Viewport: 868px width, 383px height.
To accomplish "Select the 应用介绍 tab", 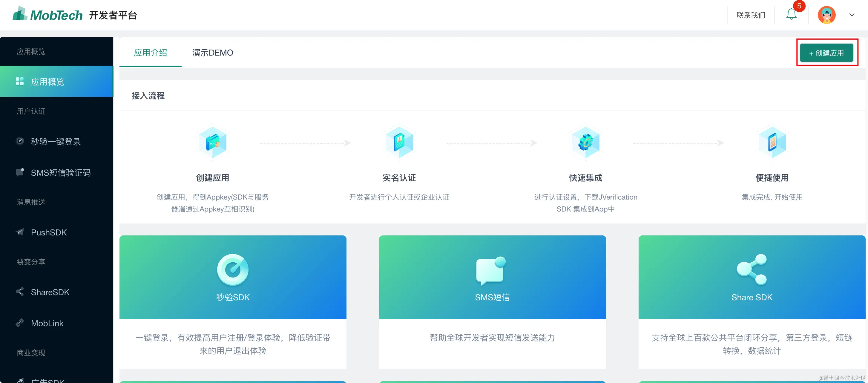I will [150, 53].
